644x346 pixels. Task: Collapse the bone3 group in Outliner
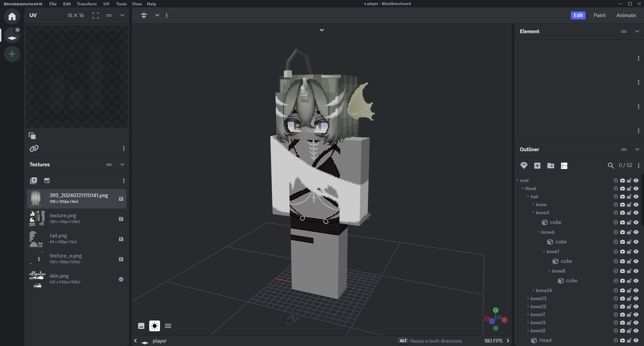pos(533,213)
